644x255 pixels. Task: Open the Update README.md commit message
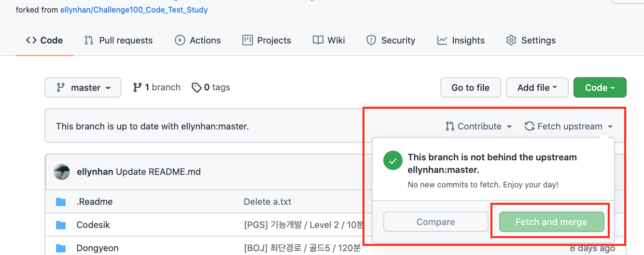[158, 171]
